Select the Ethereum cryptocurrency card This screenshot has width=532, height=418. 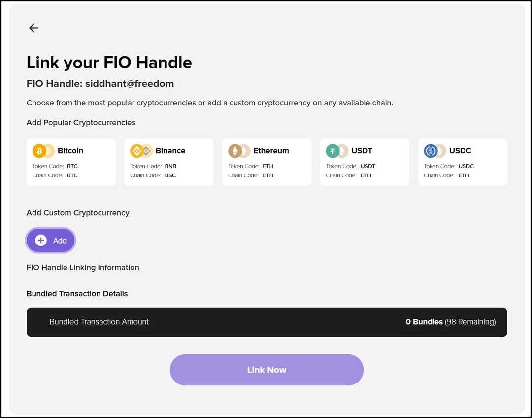coord(266,162)
